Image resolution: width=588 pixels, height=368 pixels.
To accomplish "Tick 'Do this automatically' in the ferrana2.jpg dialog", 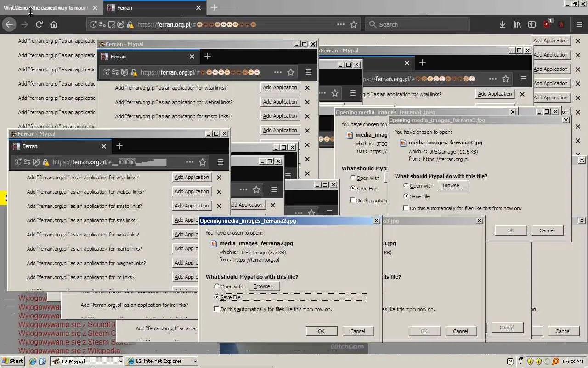I will (x=217, y=309).
